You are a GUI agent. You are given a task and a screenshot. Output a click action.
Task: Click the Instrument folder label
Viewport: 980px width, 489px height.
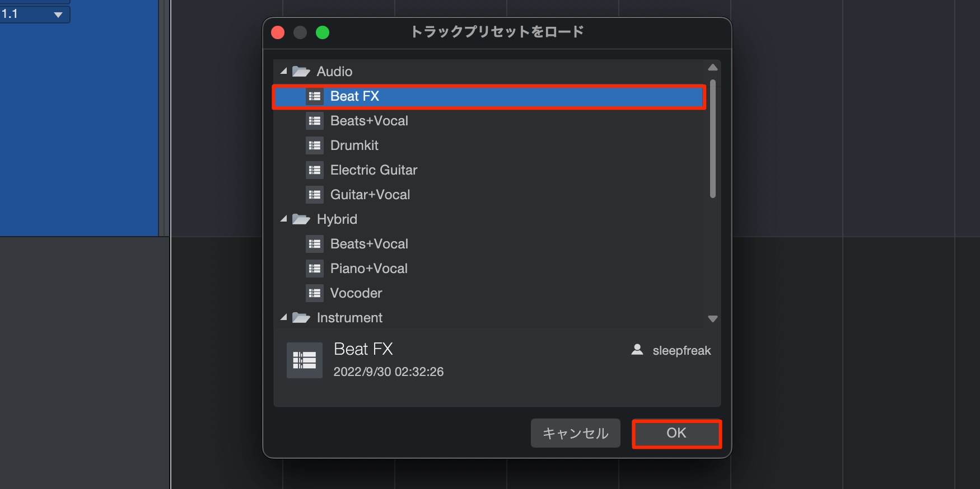(349, 318)
